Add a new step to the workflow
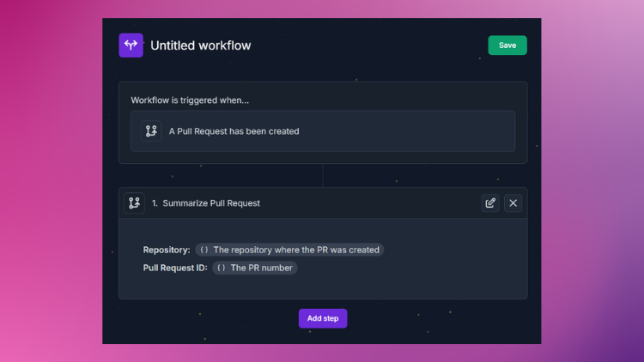Viewport: 644px width, 362px height. (x=323, y=318)
